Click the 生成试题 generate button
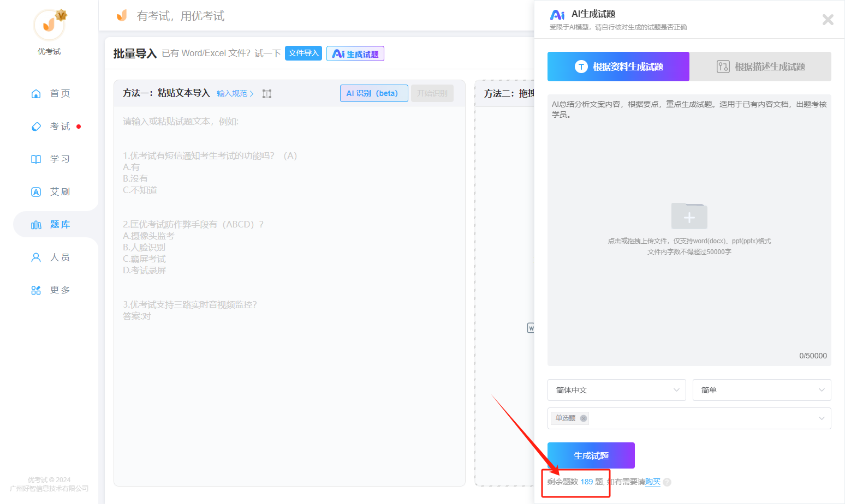Screen dimensions: 845x504 click(x=591, y=455)
